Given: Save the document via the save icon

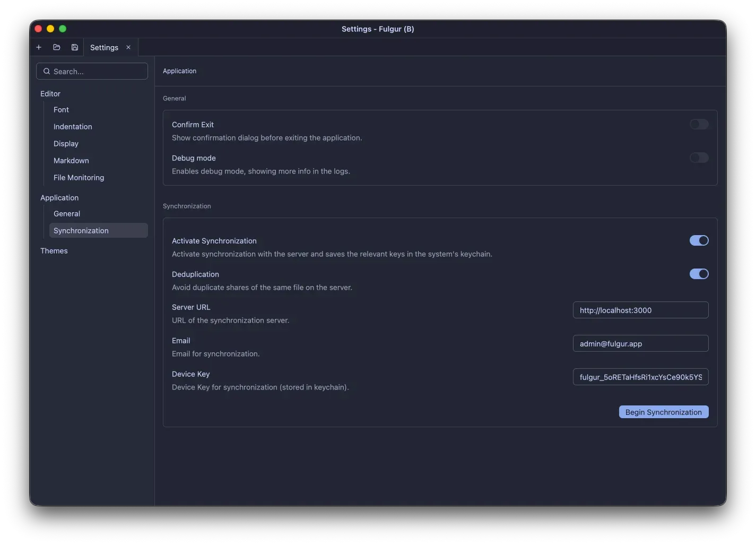Looking at the screenshot, I should 74,47.
